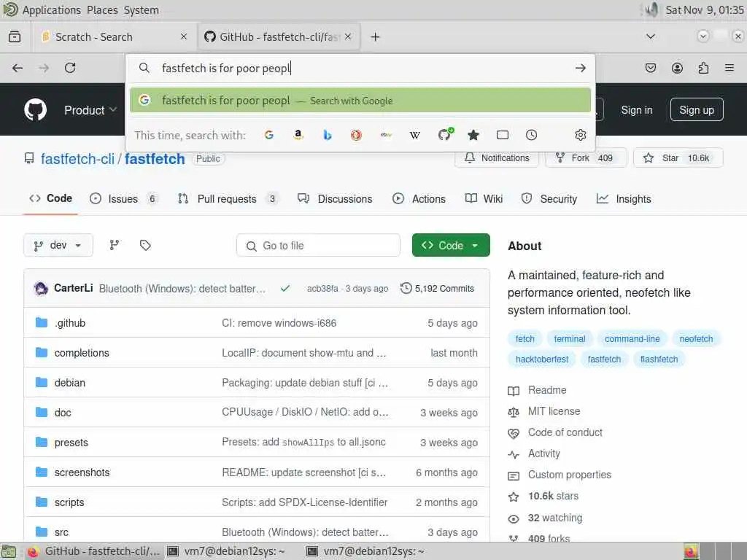Viewport: 747px width, 560px height.
Task: Open the Applications menu in the top panel
Action: (52, 10)
